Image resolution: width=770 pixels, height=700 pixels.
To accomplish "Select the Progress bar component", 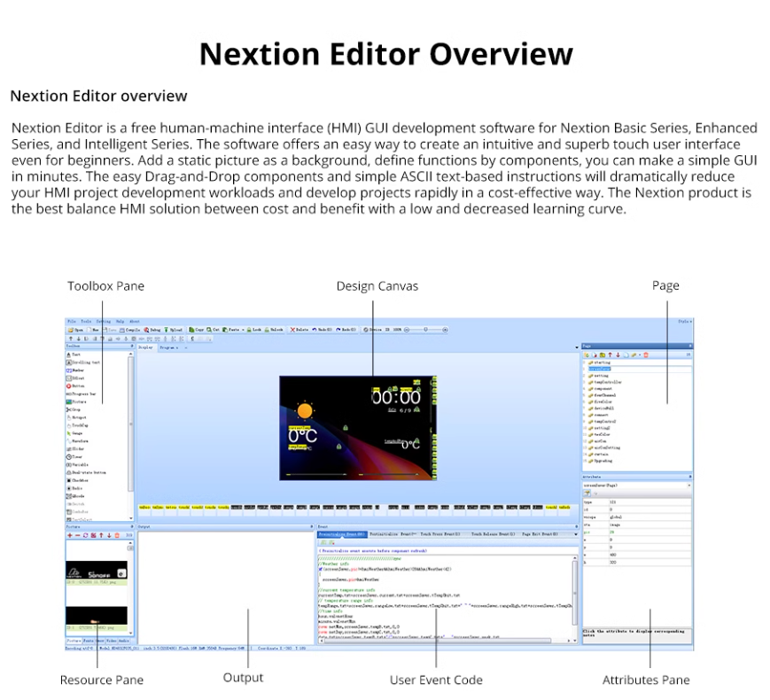I will 81,393.
